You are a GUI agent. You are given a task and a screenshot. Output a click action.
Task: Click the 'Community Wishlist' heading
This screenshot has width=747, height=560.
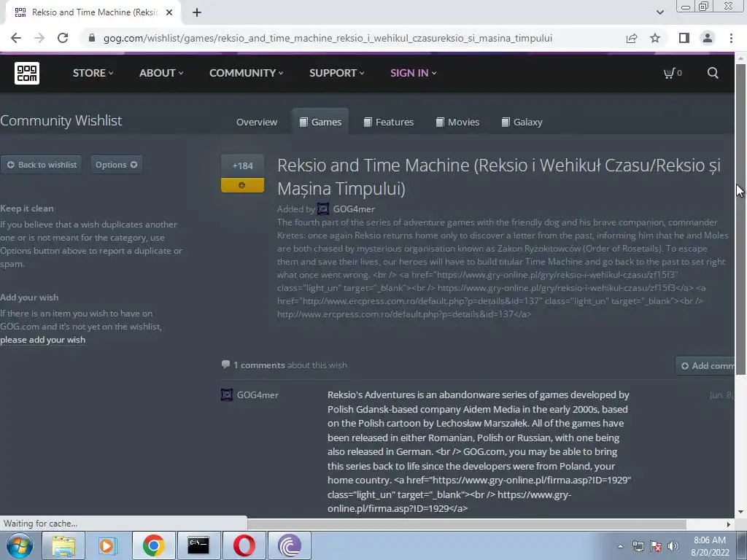click(x=61, y=120)
